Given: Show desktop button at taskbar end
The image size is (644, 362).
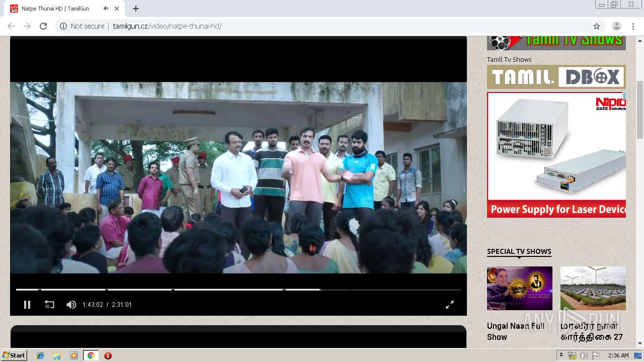Looking at the screenshot, I should point(638,355).
